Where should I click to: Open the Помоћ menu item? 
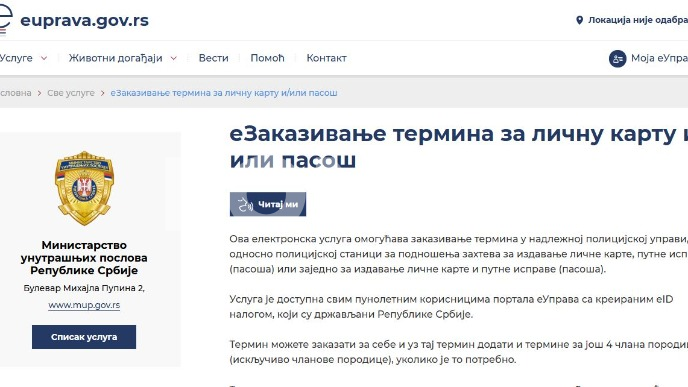coord(267,58)
